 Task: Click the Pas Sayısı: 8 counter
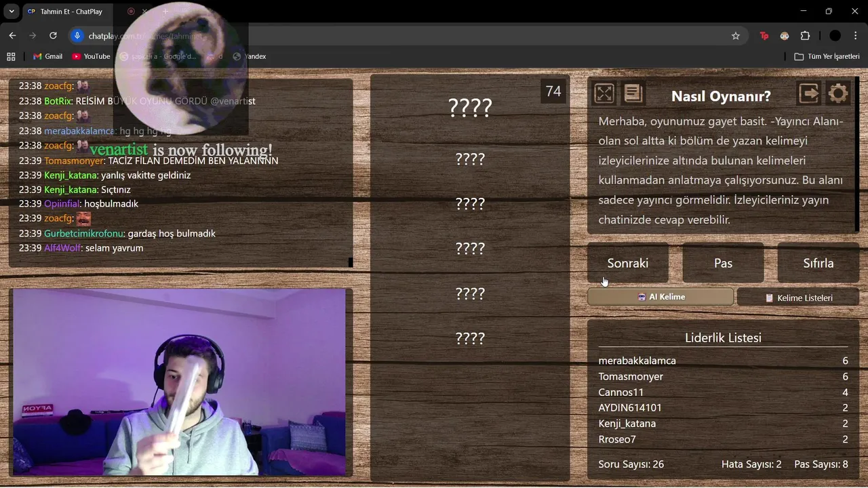click(x=821, y=464)
